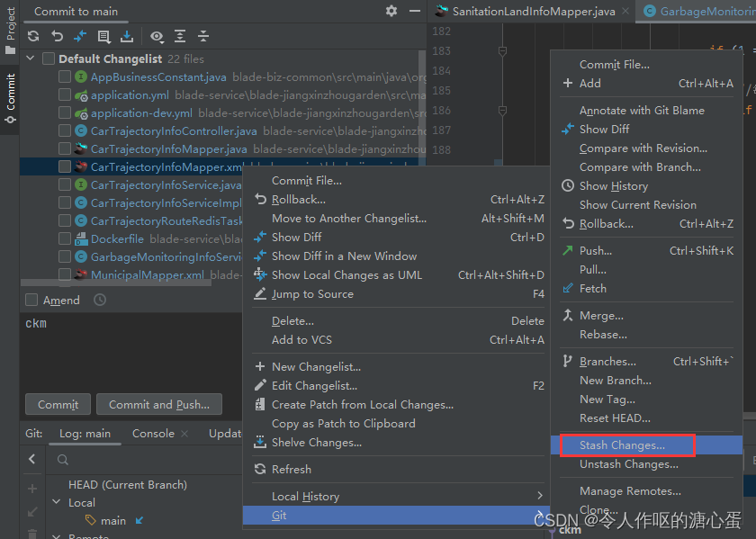
Task: Close the Console tab with its x
Action: (x=184, y=434)
